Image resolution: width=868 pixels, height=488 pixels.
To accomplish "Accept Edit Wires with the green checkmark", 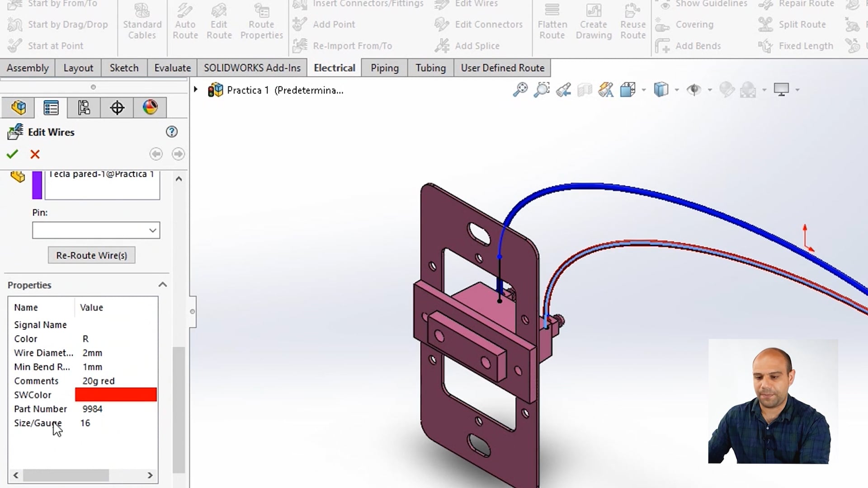I will pos(12,154).
